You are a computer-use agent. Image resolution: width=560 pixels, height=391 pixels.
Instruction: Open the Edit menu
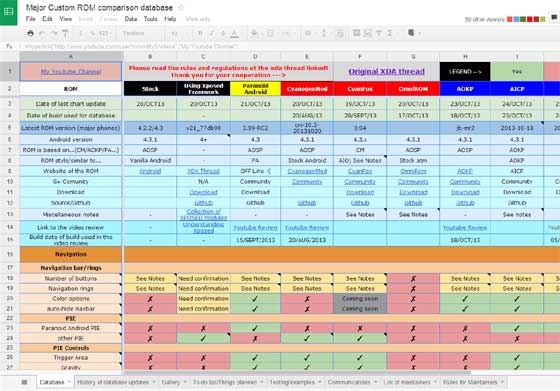click(x=47, y=19)
